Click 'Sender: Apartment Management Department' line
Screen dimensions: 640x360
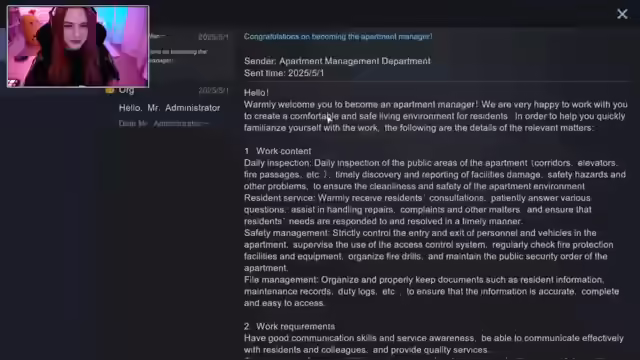(x=337, y=61)
